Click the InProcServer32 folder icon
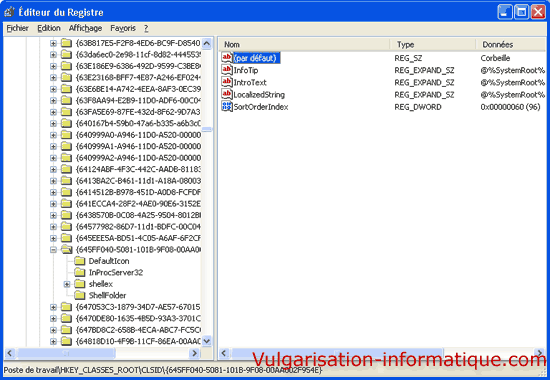This screenshot has height=380, width=550. click(80, 273)
